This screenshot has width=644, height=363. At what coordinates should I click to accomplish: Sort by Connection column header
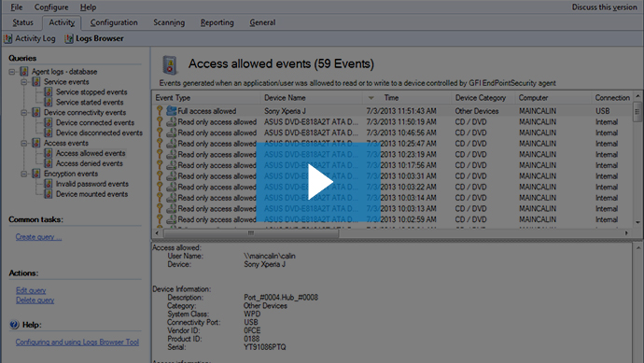point(612,98)
